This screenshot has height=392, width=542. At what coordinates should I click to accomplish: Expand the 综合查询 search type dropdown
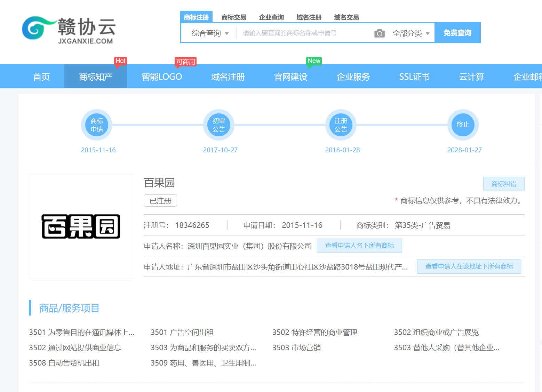point(210,33)
